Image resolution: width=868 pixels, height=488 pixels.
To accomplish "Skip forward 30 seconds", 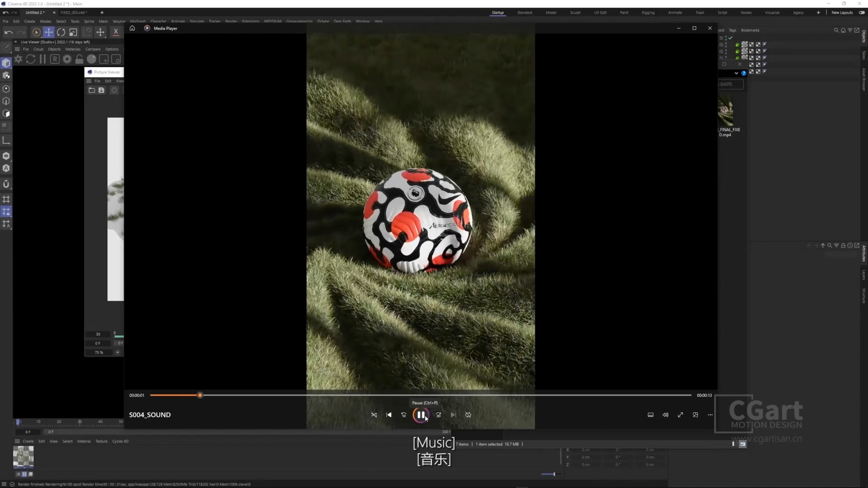I will [x=438, y=415].
